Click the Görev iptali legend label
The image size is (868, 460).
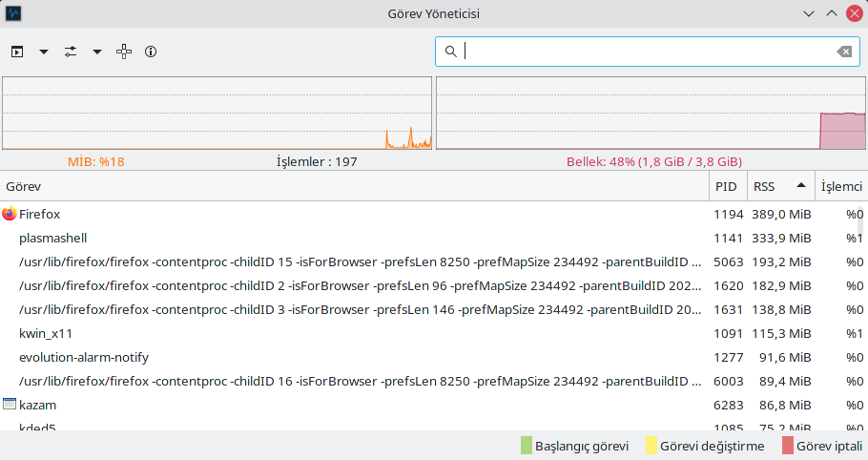click(x=829, y=446)
